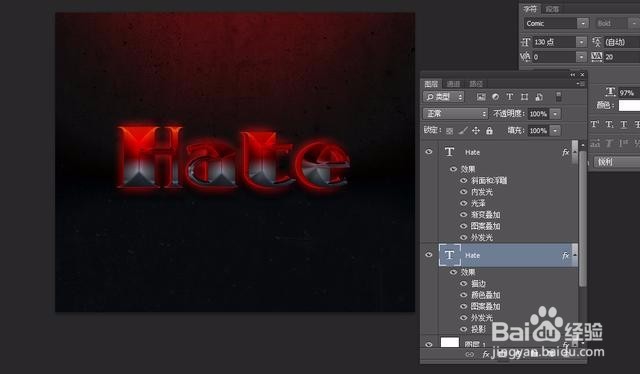Click the link layers chain icon

(x=470, y=354)
